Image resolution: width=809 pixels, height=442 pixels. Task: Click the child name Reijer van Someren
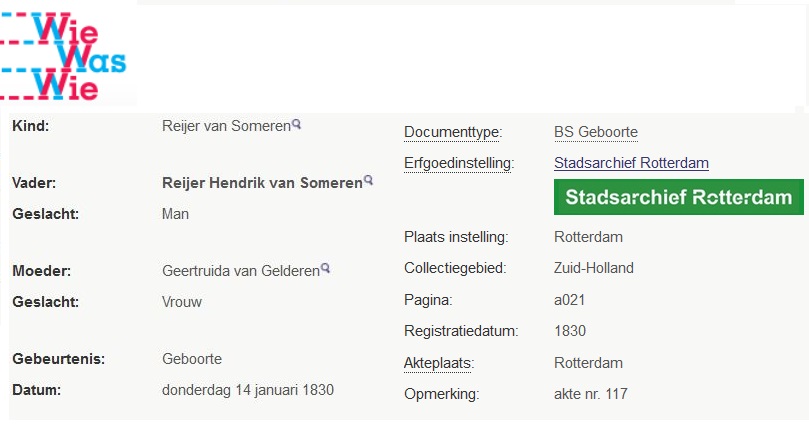[x=226, y=126]
